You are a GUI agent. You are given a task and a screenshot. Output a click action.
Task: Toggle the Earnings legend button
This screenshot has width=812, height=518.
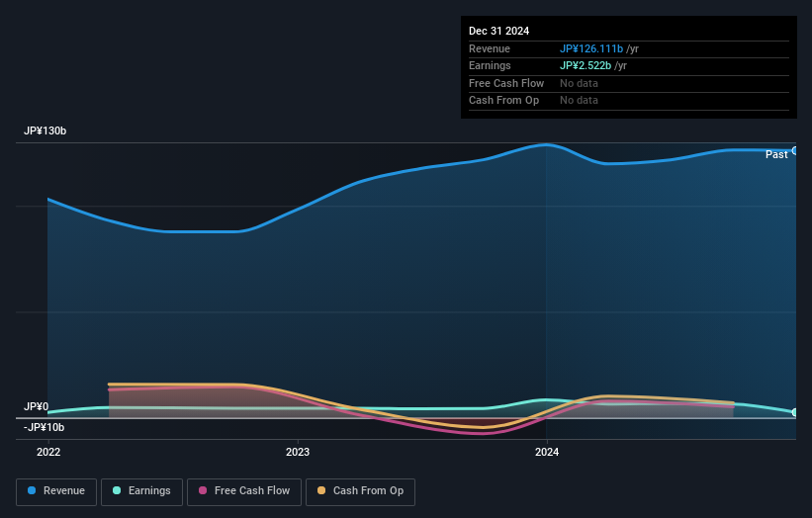(x=141, y=491)
